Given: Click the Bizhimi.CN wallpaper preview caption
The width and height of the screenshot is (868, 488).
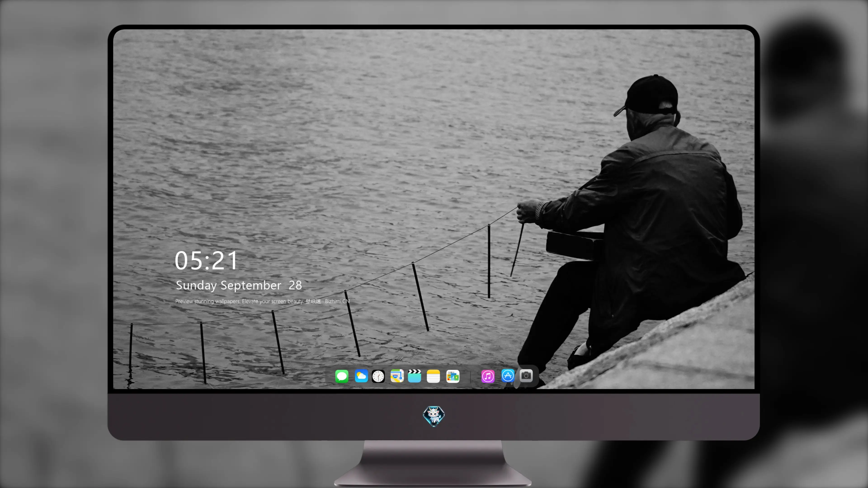Looking at the screenshot, I should tap(262, 301).
